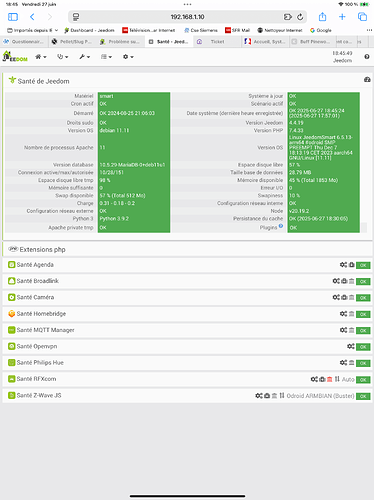This screenshot has width=374, height=500.
Task: Click the red trash icon for RFXcom
Action: coord(330,379)
